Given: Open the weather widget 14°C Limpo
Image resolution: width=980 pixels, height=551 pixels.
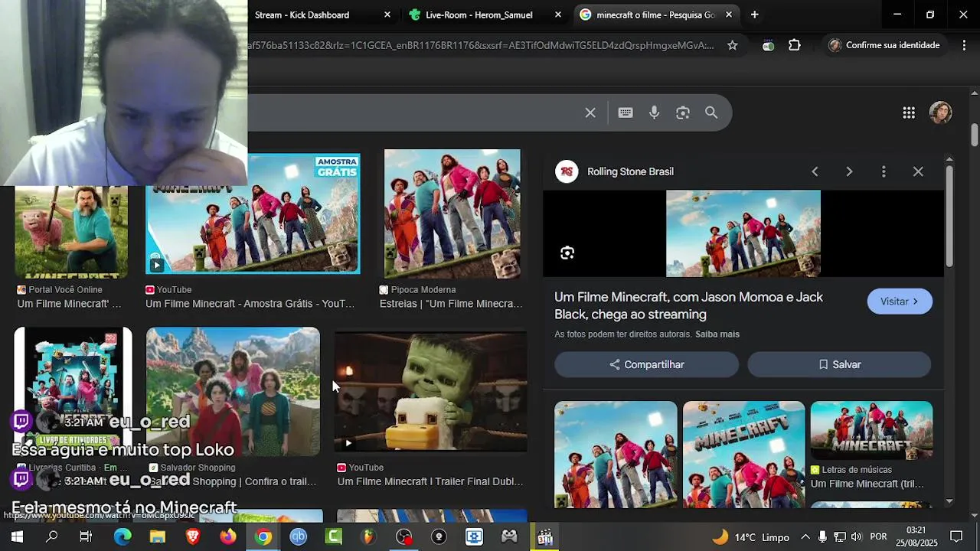Looking at the screenshot, I should (x=750, y=537).
